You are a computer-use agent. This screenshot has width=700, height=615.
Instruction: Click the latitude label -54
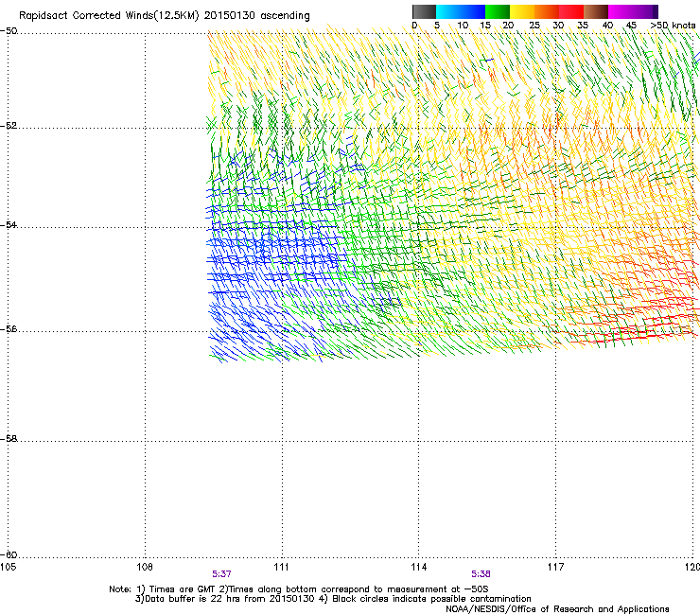(x=9, y=225)
